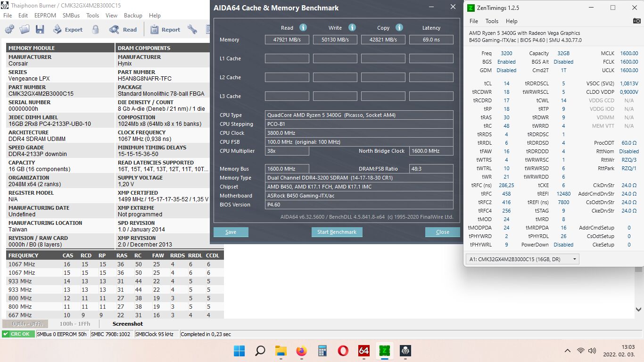The width and height of the screenshot is (644, 362).
Task: Click the GDM Disabled value
Action: point(506,70)
